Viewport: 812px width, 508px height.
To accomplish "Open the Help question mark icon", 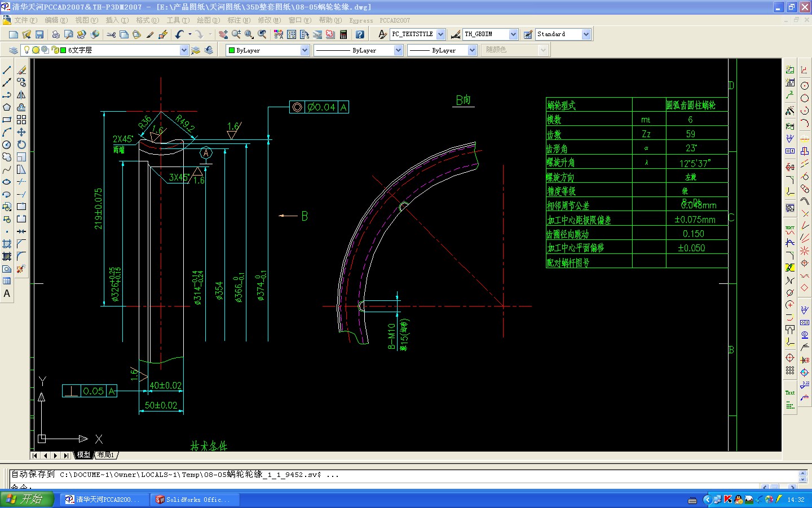I will pyautogui.click(x=360, y=34).
